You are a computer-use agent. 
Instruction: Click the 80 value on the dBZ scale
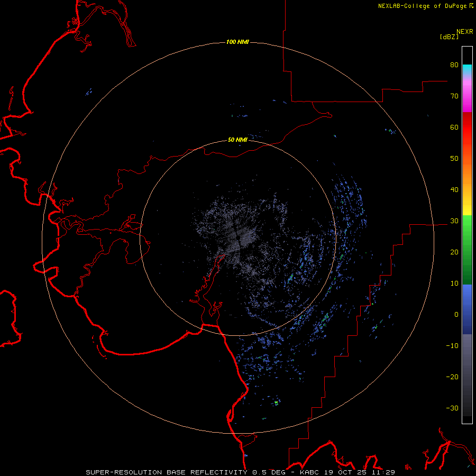[454, 65]
